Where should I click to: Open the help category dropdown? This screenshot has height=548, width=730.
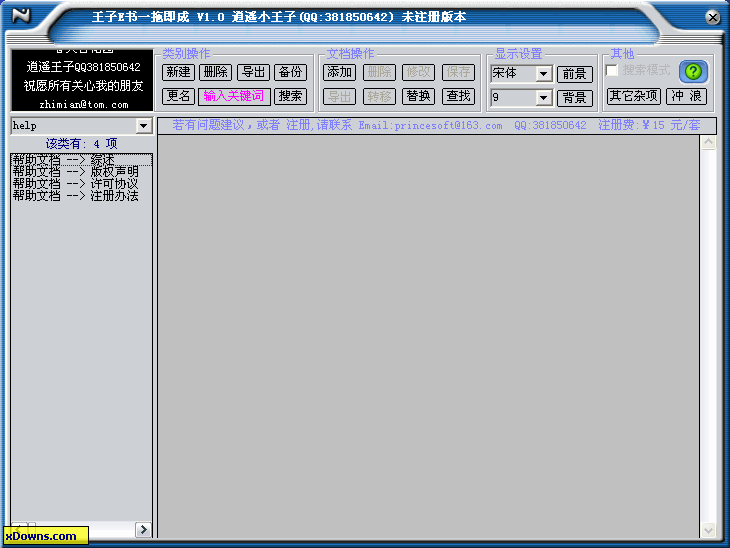pos(143,126)
